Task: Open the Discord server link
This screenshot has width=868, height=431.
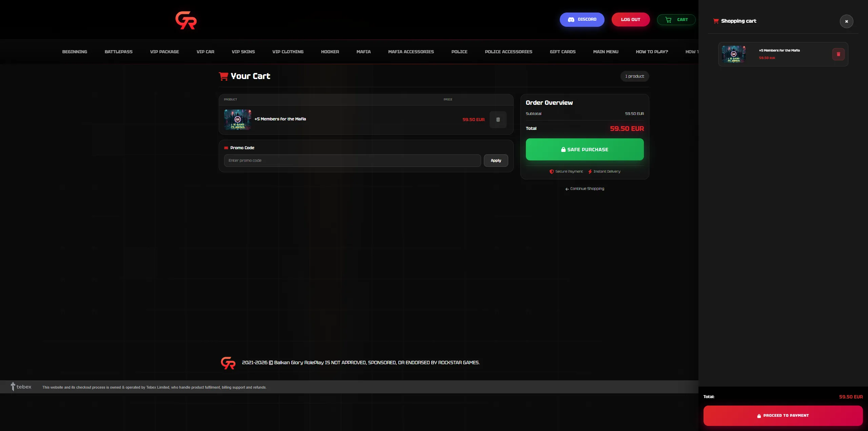Action: point(582,20)
